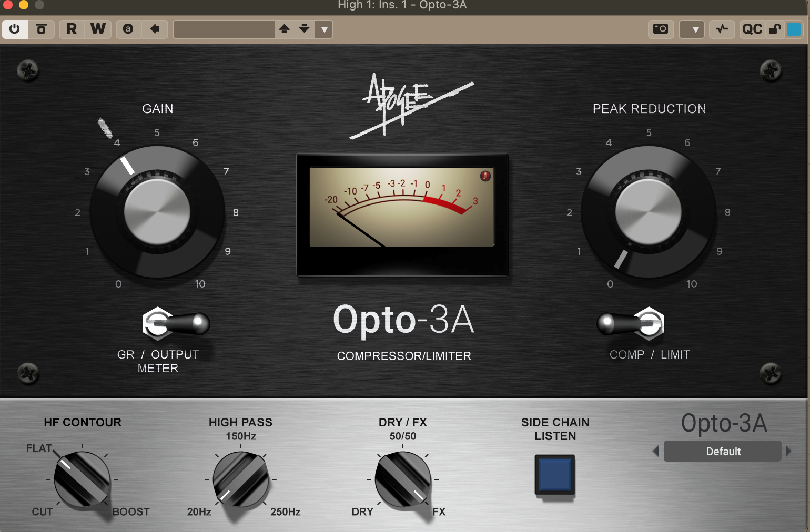The width and height of the screenshot is (810, 532).
Task: Enable Write automation W button
Action: (x=98, y=29)
